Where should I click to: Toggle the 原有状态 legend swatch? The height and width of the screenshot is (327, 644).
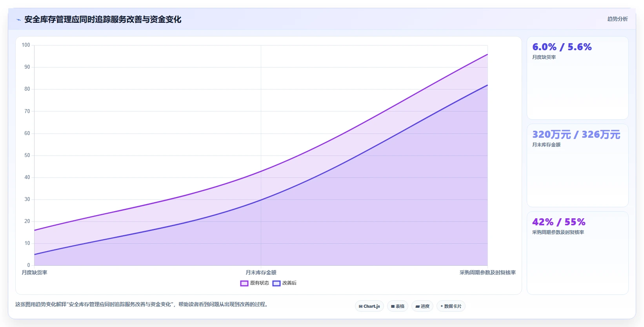click(x=244, y=283)
